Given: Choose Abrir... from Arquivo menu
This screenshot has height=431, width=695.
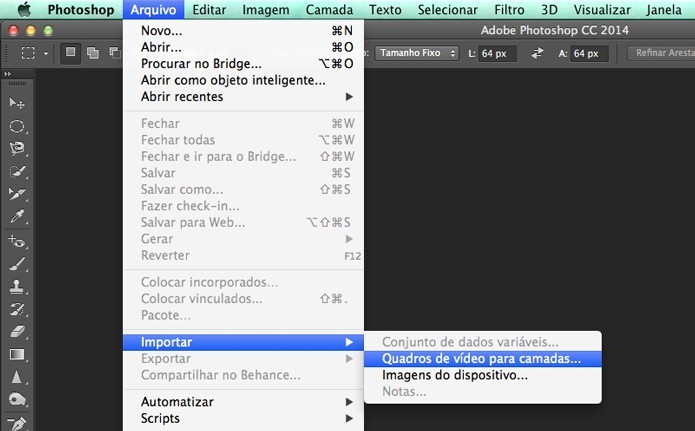Looking at the screenshot, I should click(243, 47).
